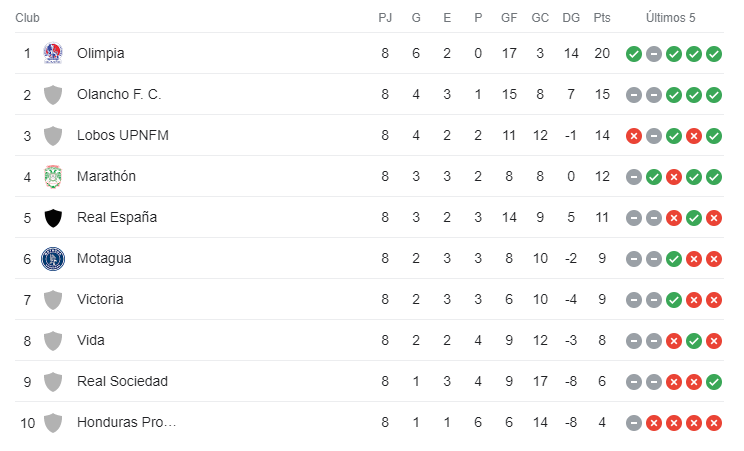This screenshot has height=451, width=744.
Task: Click the gray shield next to Victoria
Action: 53,300
